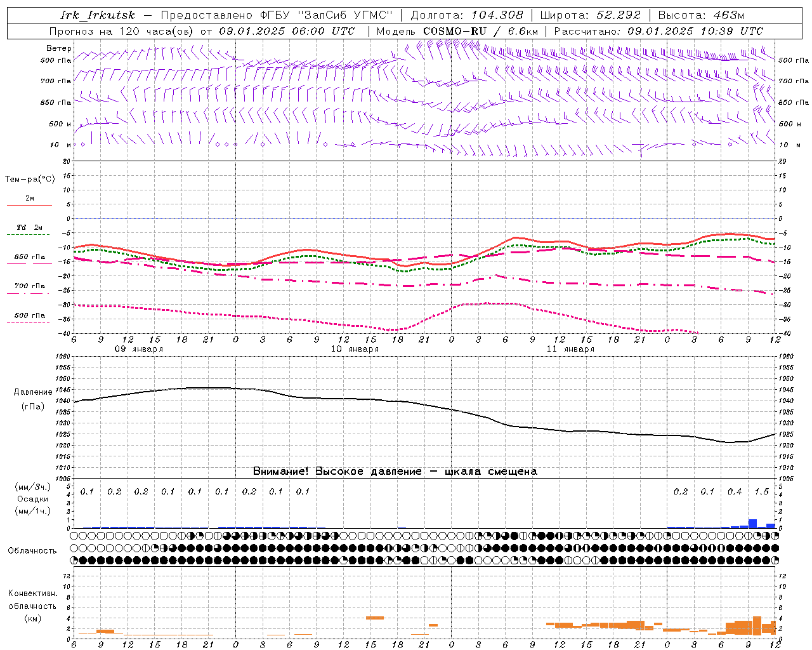Click the tallest blue precipitation bar
The width and height of the screenshot is (812, 650).
[x=752, y=524]
